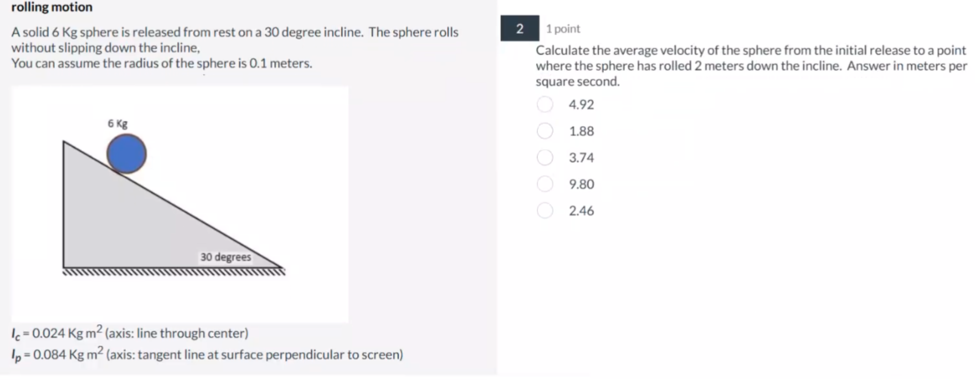Viewport: 980px width, 380px height.
Task: Select the answer option 2.46
Action: pyautogui.click(x=581, y=210)
